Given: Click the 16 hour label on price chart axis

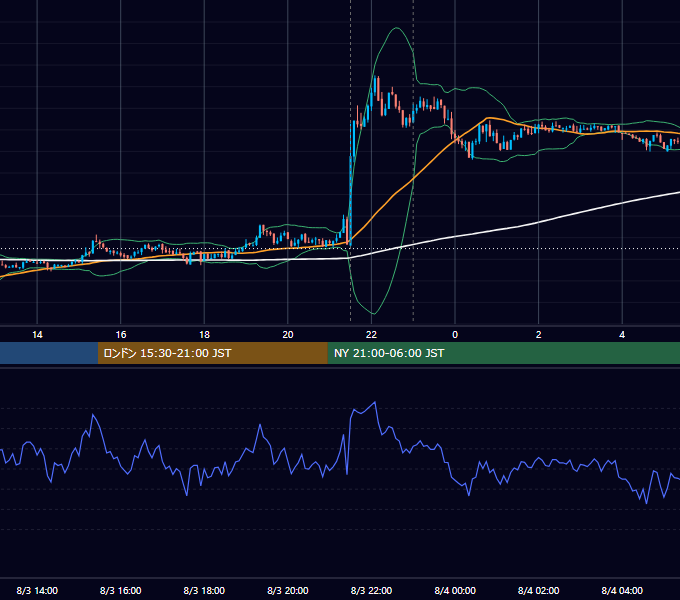Looking at the screenshot, I should 121,335.
